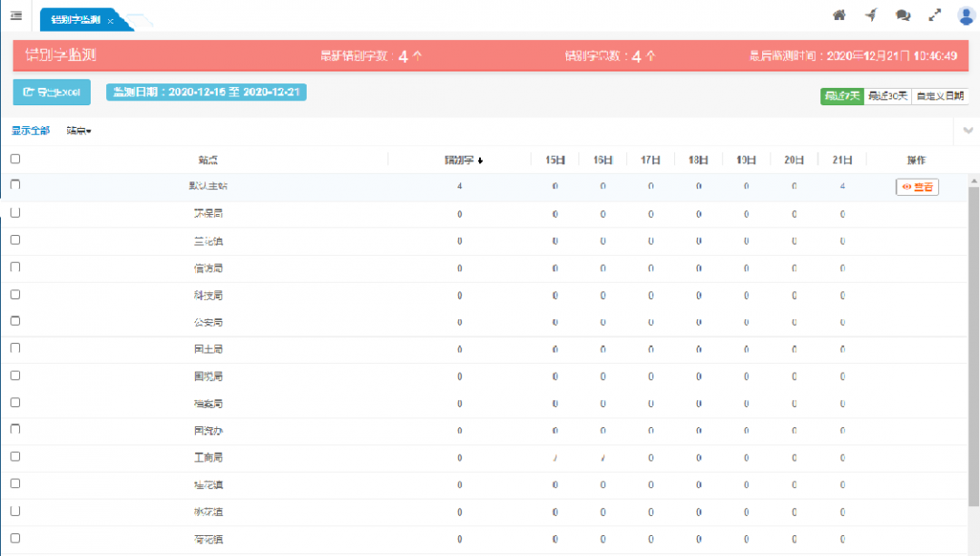The width and height of the screenshot is (980, 556).
Task: Open the chat messages icon
Action: [902, 15]
